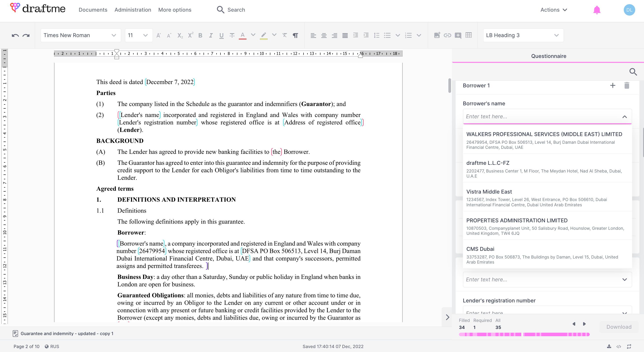Open notifications via the bell icon

(597, 10)
